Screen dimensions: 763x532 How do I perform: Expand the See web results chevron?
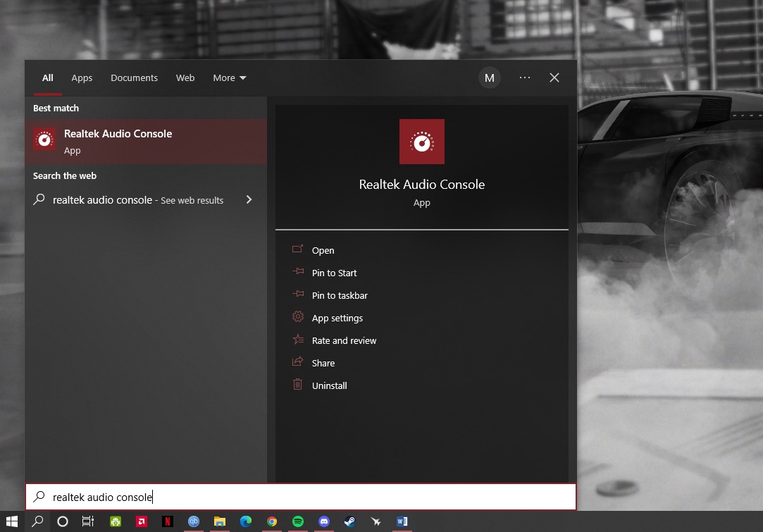pos(249,199)
